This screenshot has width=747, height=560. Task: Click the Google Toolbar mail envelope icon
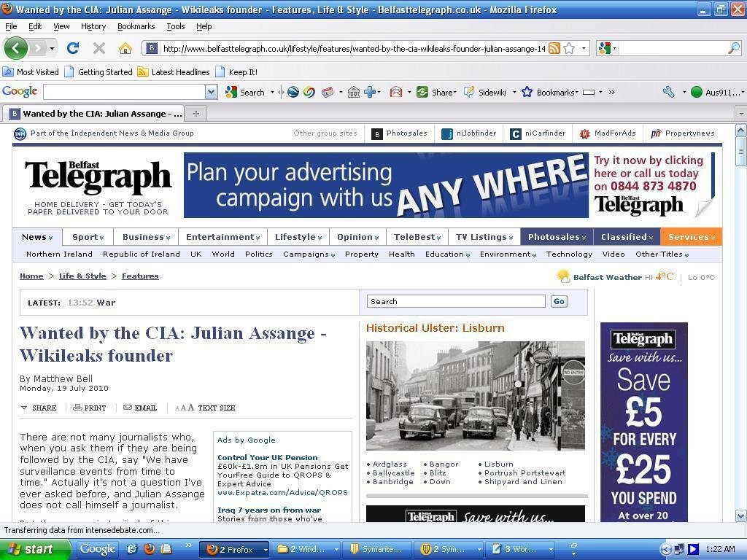point(396,93)
